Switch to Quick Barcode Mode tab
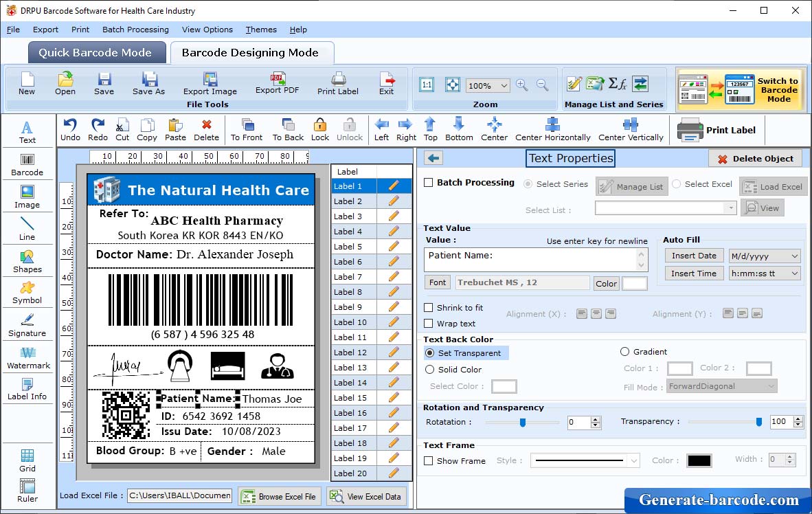 (97, 52)
